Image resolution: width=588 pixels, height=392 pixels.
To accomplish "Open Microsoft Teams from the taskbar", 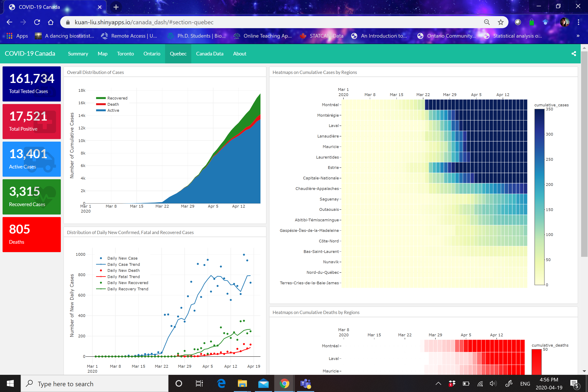I will [305, 383].
